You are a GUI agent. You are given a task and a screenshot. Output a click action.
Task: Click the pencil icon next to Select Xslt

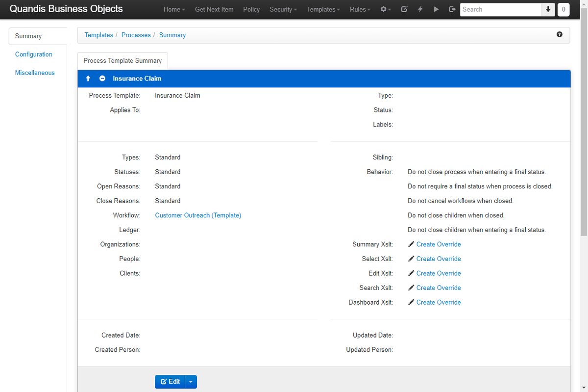click(x=411, y=259)
